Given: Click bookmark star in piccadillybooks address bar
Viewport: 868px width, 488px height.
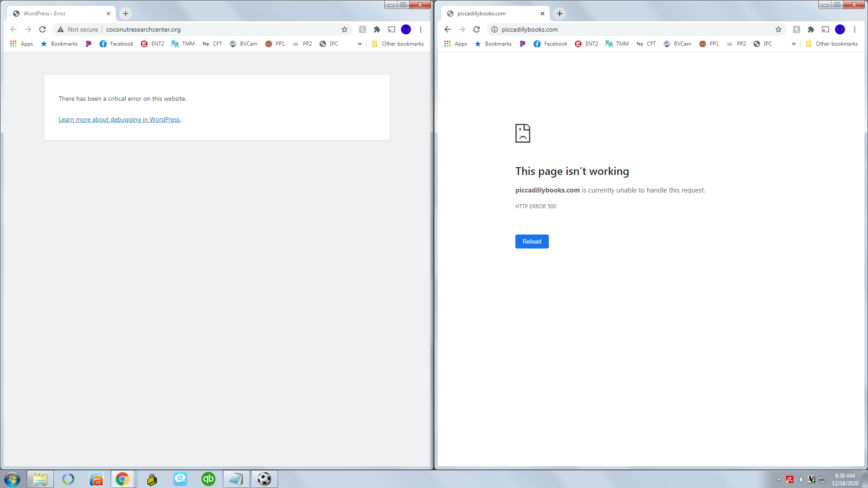Looking at the screenshot, I should tap(778, 29).
